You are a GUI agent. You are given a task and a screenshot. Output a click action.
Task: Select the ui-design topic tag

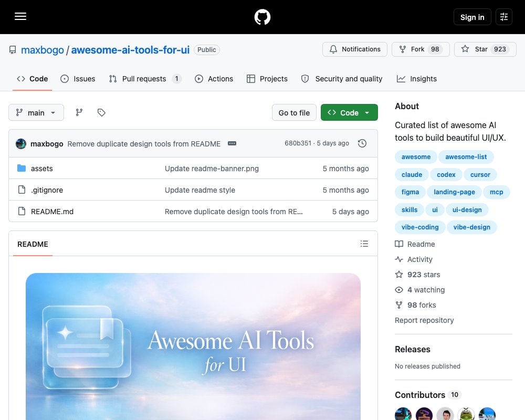(x=467, y=209)
